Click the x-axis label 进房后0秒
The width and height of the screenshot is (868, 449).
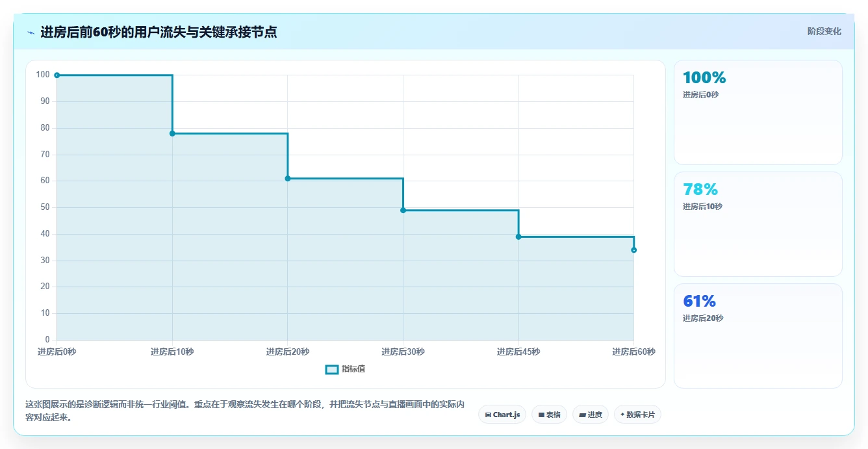click(57, 352)
